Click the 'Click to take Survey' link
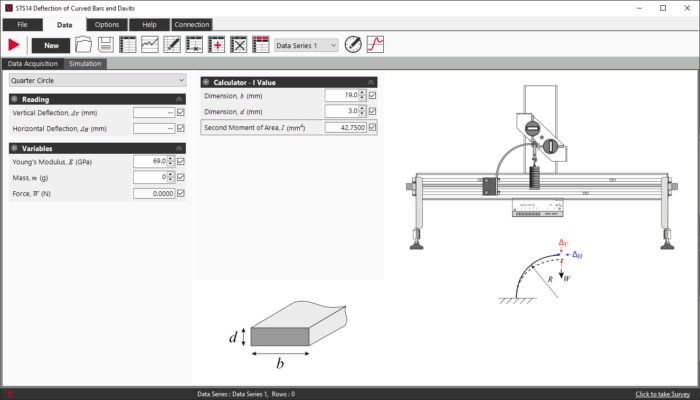 pyautogui.click(x=664, y=394)
